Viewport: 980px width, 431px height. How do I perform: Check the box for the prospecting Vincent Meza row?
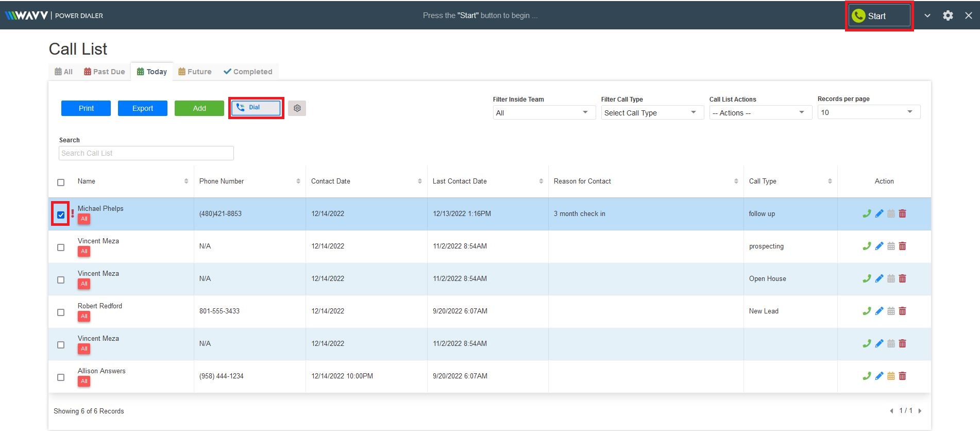tap(61, 247)
